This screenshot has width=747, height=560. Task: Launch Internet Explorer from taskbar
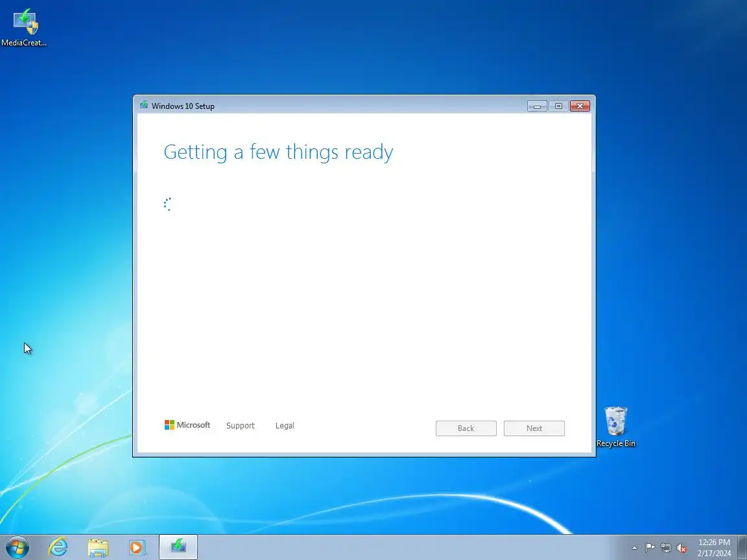point(58,547)
